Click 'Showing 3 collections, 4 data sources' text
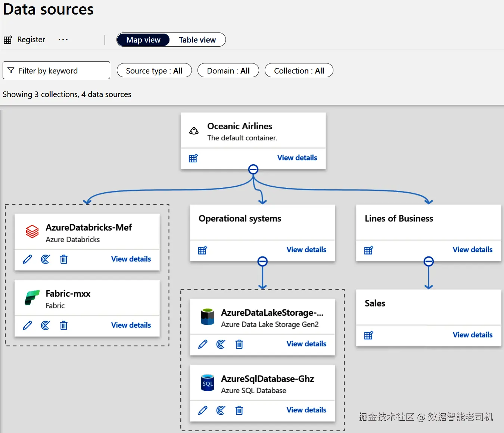This screenshot has height=433, width=504. pyautogui.click(x=67, y=94)
